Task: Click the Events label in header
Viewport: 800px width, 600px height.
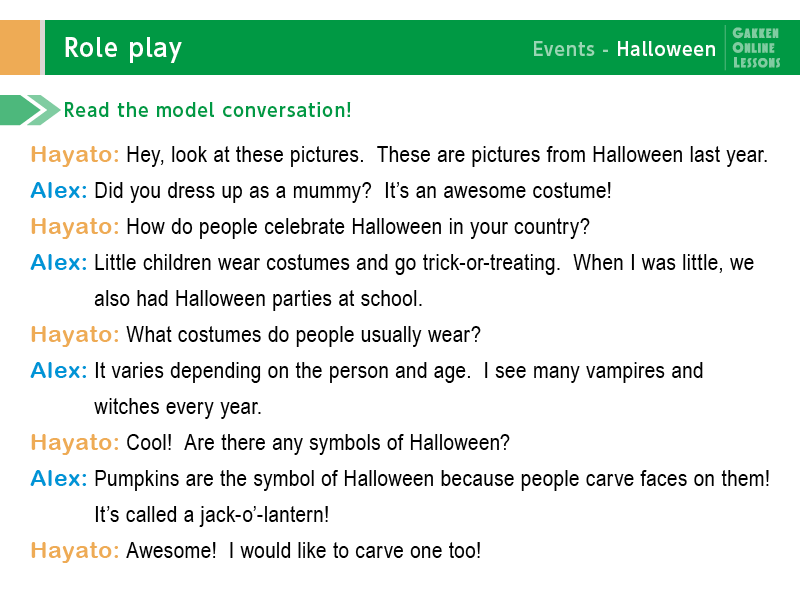Action: tap(563, 49)
